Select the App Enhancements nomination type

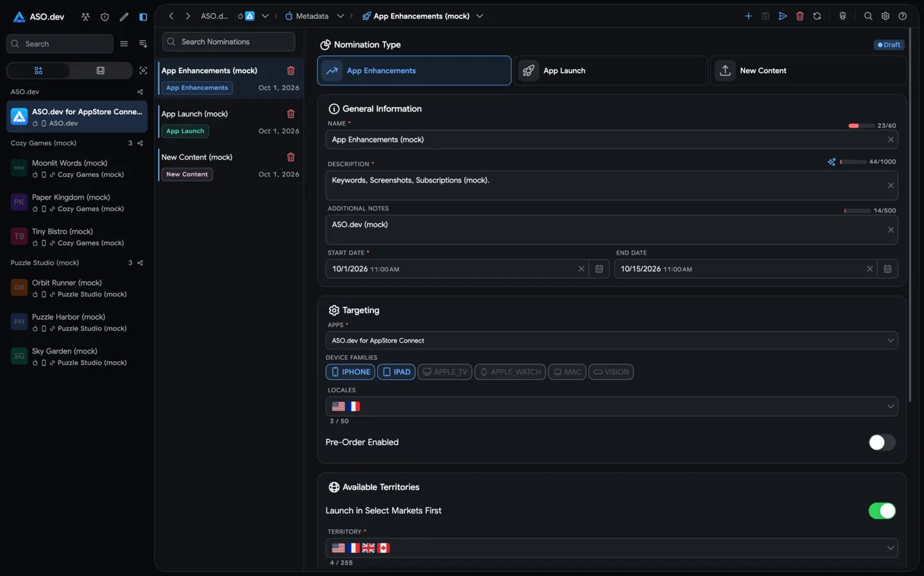[x=414, y=71]
